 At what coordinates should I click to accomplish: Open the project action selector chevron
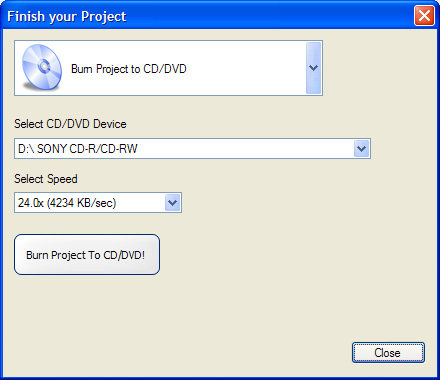[313, 68]
